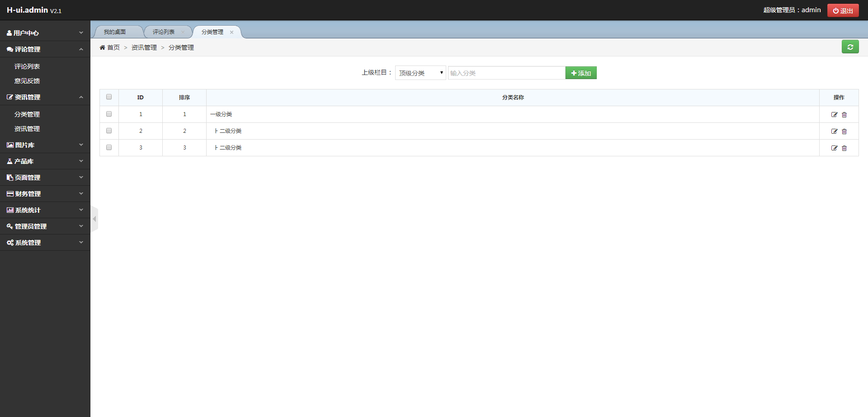Click the 输入分类 text input field
The width and height of the screenshot is (868, 417).
(506, 73)
